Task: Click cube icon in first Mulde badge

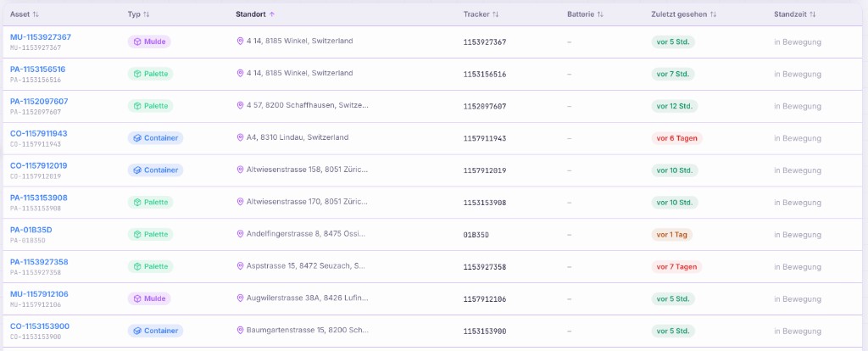Action: (137, 42)
